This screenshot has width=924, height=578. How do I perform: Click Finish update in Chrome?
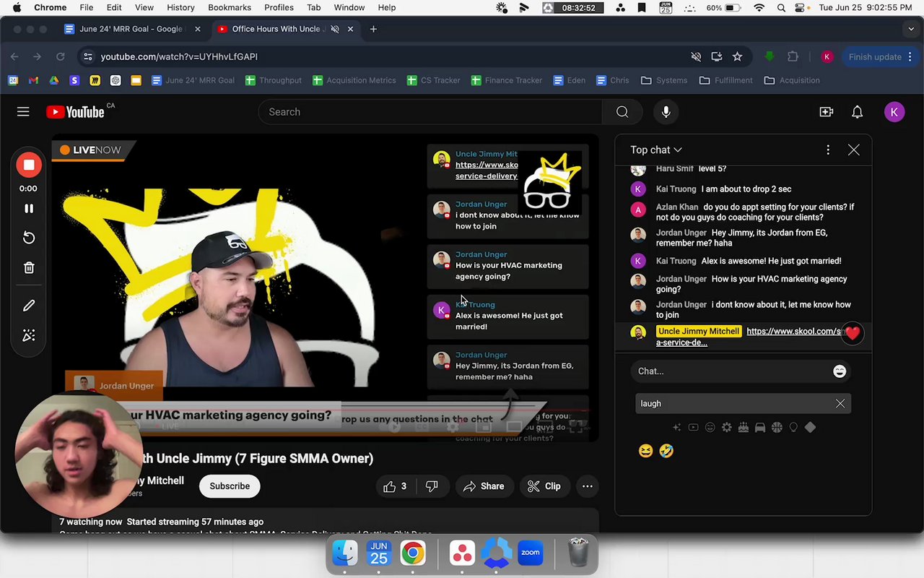(875, 56)
